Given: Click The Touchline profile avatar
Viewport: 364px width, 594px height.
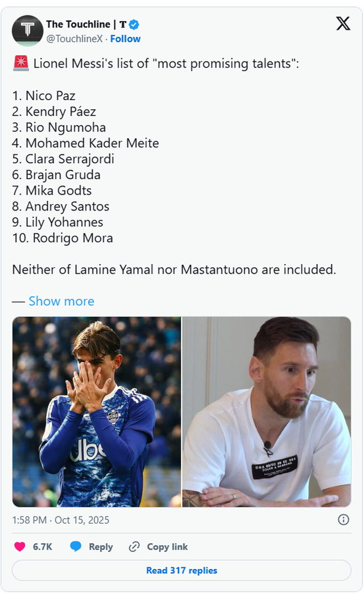Looking at the screenshot, I should pyautogui.click(x=27, y=31).
